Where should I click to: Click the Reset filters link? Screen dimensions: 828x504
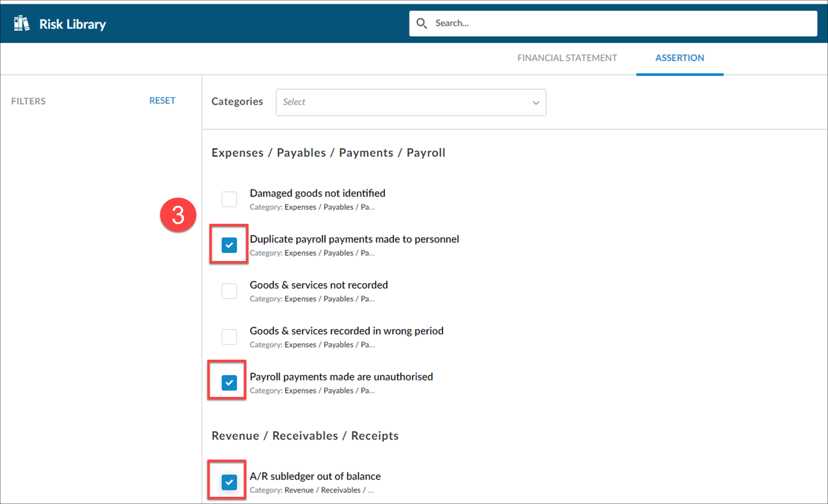pos(162,100)
